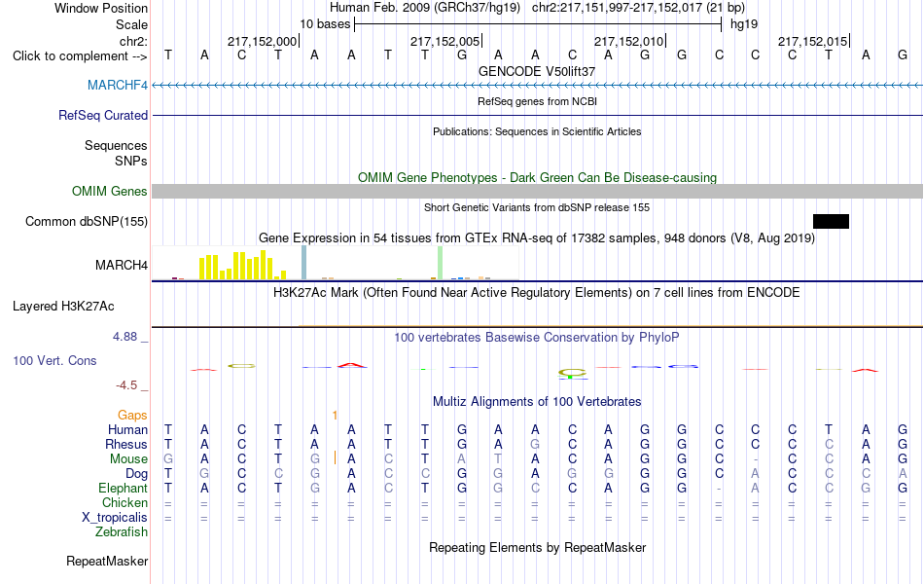Image resolution: width=924 pixels, height=584 pixels.
Task: Open the H3K27Ac Mark track title
Action: click(537, 293)
